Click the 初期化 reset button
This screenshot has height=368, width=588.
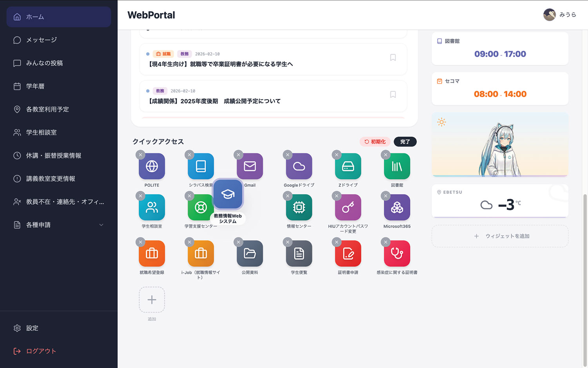[x=375, y=142]
